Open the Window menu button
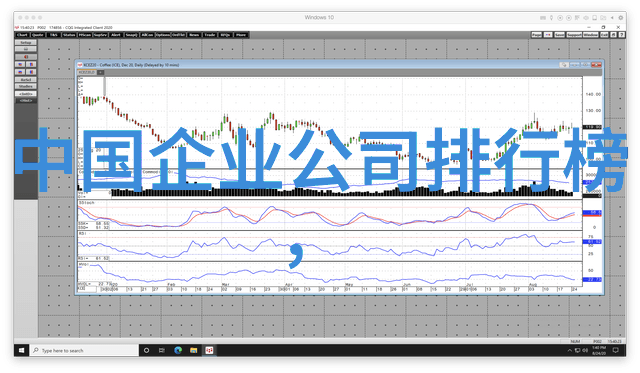The image size is (640, 373). [591, 35]
